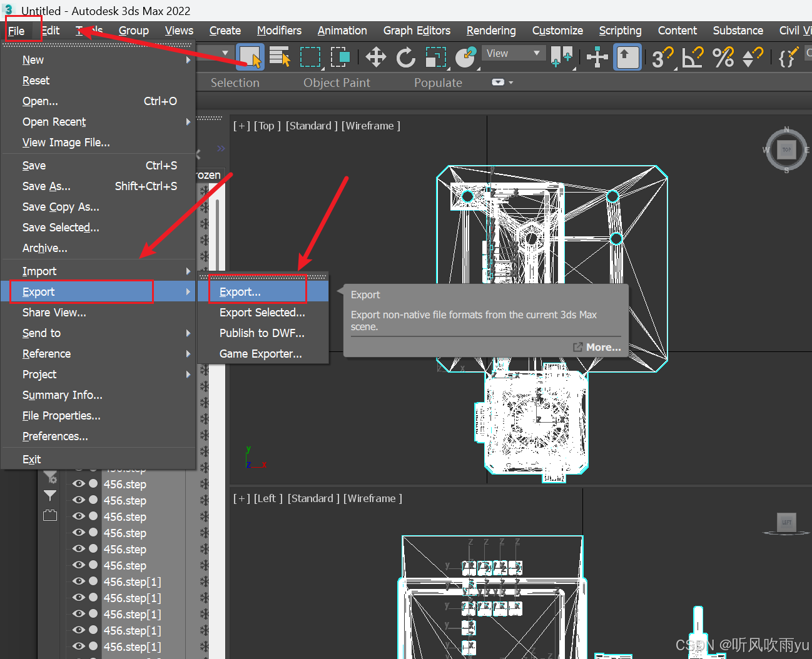Click [Left] viewport name label

(x=268, y=498)
